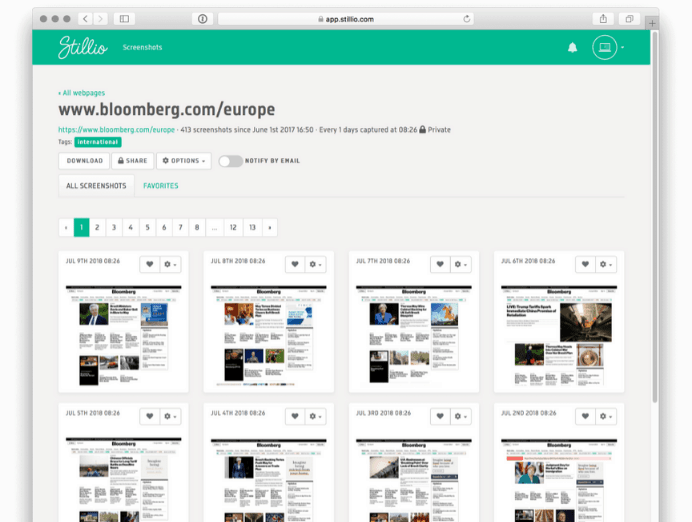Click the Safari privacy report icon
Screen dimensions: 692x522
pyautogui.click(x=203, y=19)
